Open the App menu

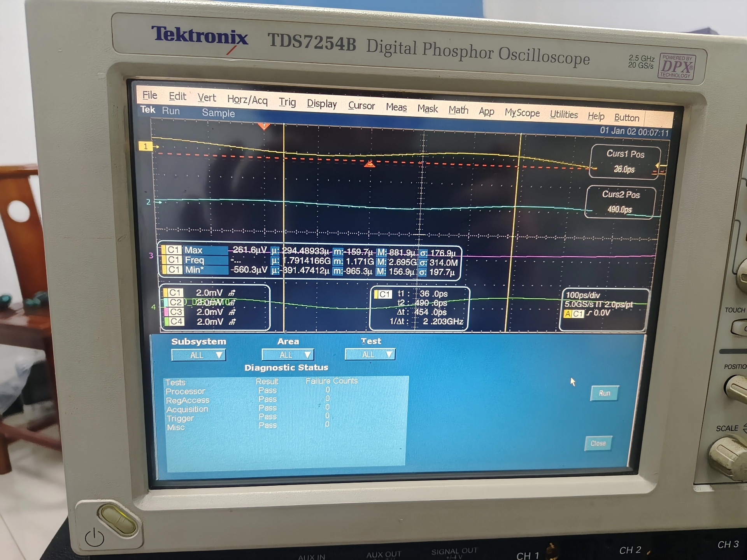pyautogui.click(x=486, y=112)
